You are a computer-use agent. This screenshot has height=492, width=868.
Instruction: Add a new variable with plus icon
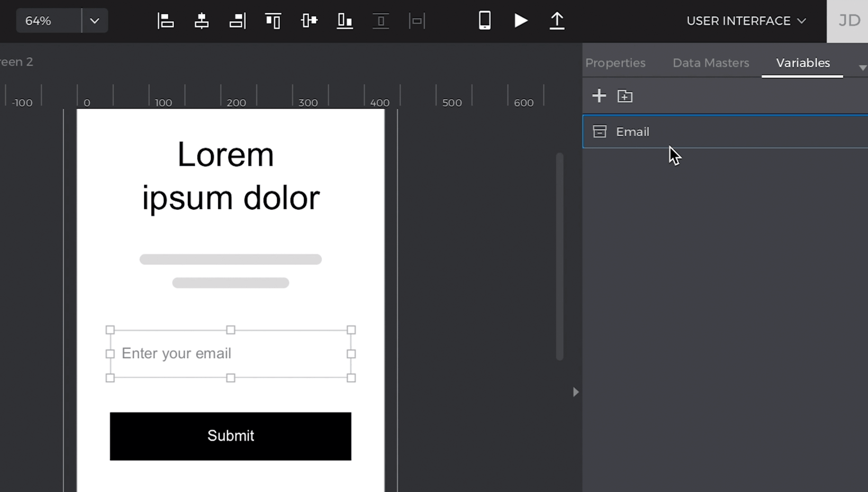point(599,96)
